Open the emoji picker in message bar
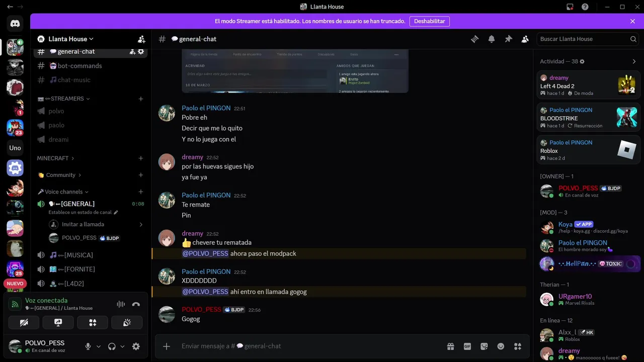Screen dimensions: 644x362 point(501,346)
